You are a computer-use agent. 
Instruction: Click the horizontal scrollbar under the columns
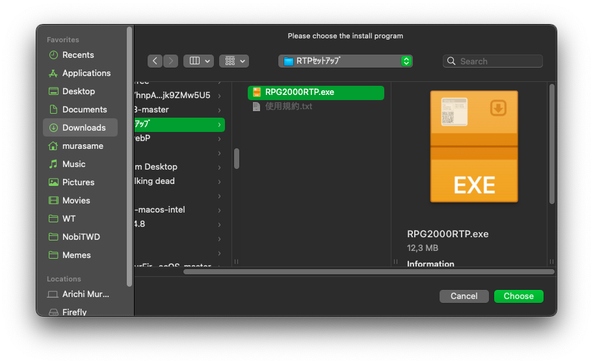(x=368, y=272)
